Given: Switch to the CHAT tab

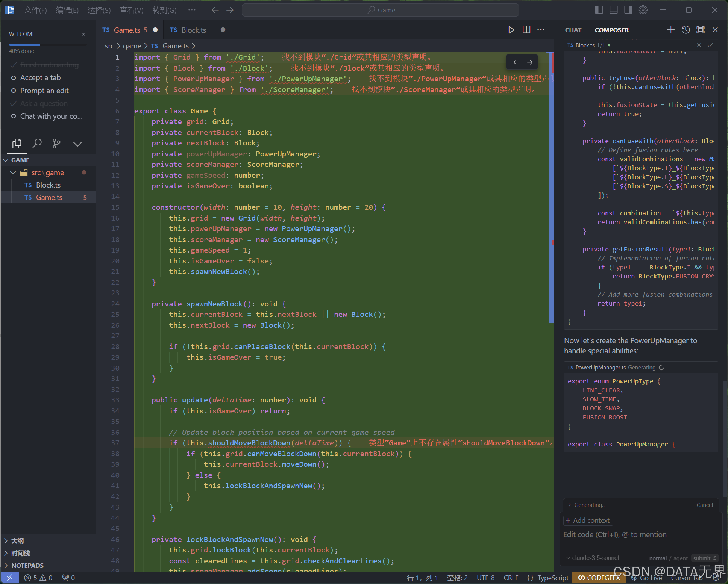Looking at the screenshot, I should point(573,30).
